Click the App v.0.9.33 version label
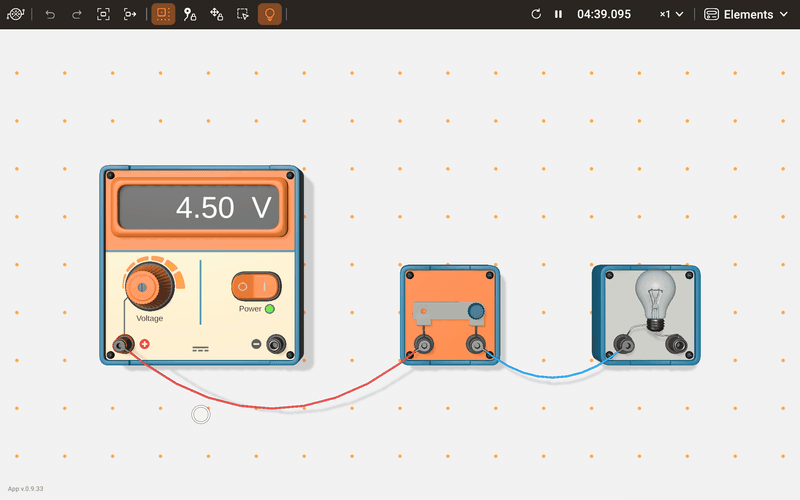The height and width of the screenshot is (500, 800). pyautogui.click(x=26, y=489)
